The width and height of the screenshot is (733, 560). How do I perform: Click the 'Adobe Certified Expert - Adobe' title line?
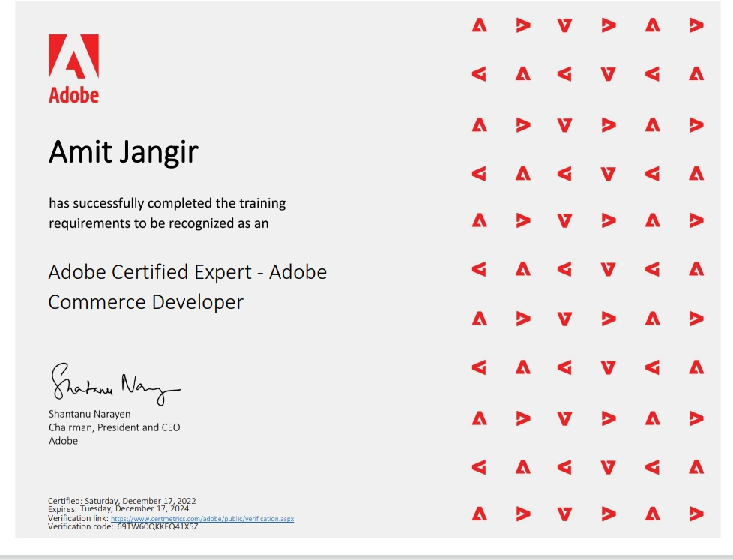pos(187,271)
